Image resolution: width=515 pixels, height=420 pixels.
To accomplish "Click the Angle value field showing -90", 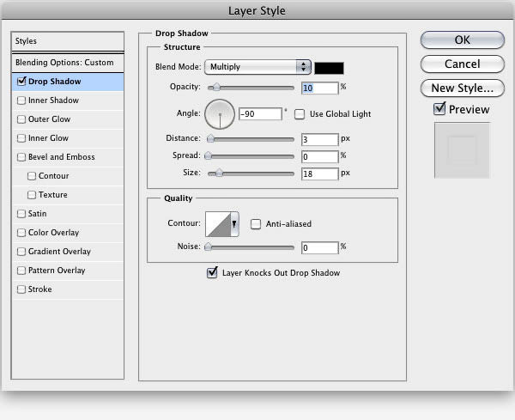I will pyautogui.click(x=260, y=114).
